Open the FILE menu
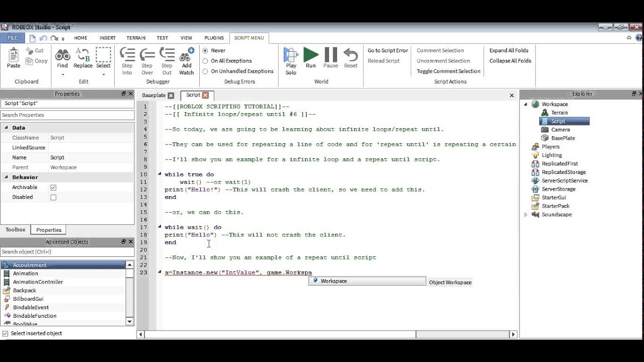Screen dimensions: 644x362 click(13, 38)
